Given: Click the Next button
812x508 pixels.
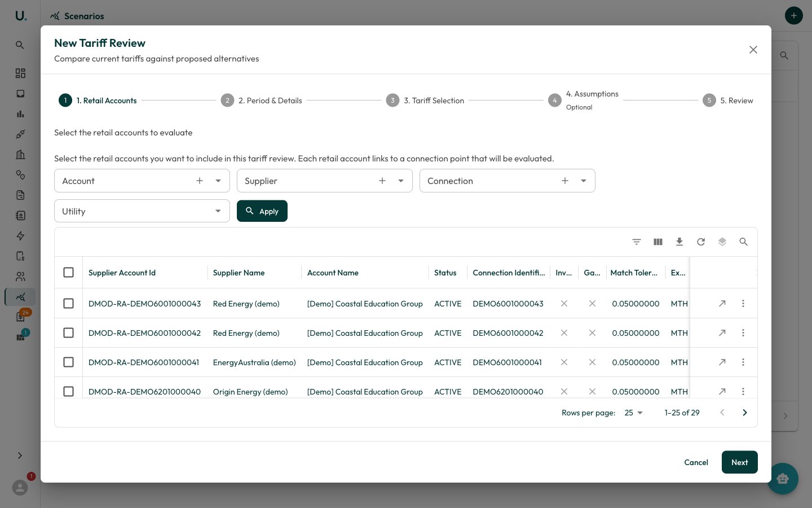Looking at the screenshot, I should [740, 462].
